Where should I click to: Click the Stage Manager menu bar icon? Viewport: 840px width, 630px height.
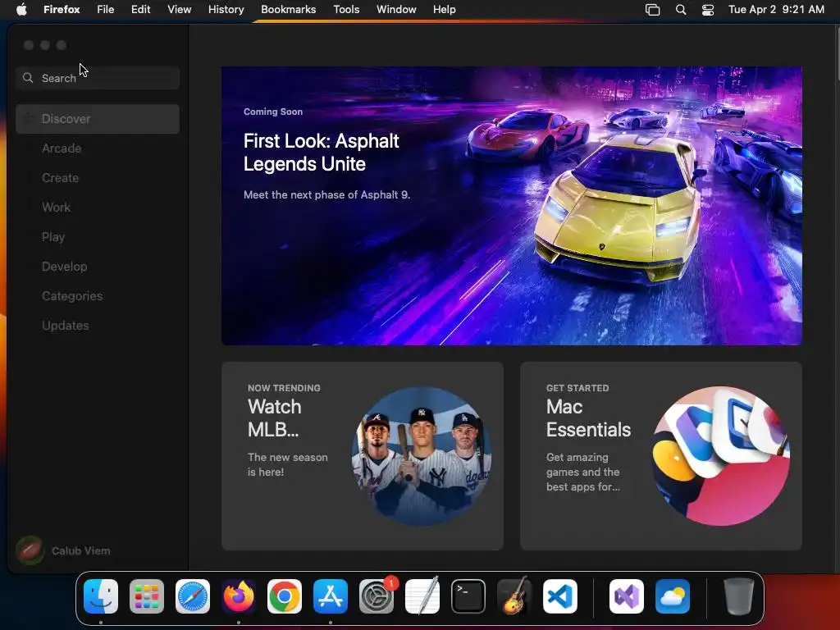pos(652,10)
